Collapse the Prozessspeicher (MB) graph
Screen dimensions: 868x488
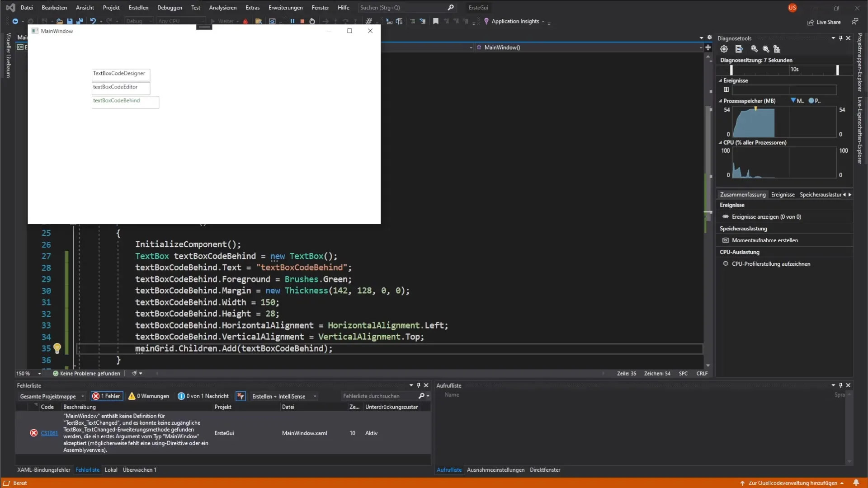[x=720, y=101]
